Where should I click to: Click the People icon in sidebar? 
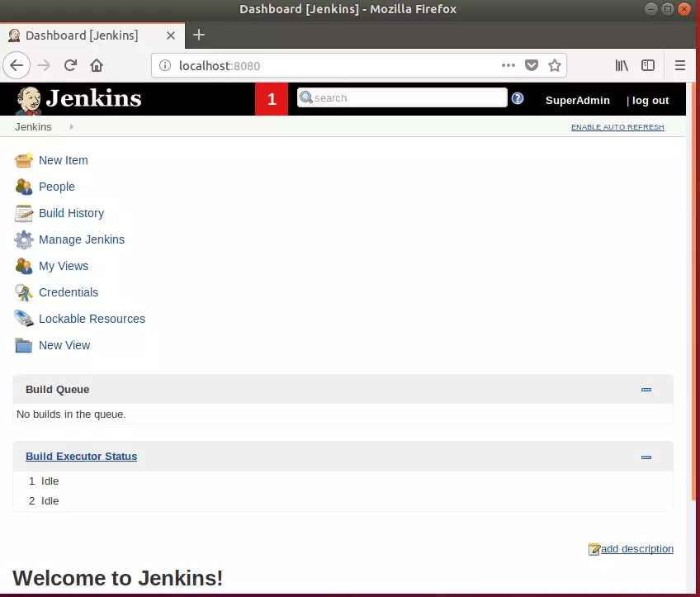pyautogui.click(x=24, y=187)
